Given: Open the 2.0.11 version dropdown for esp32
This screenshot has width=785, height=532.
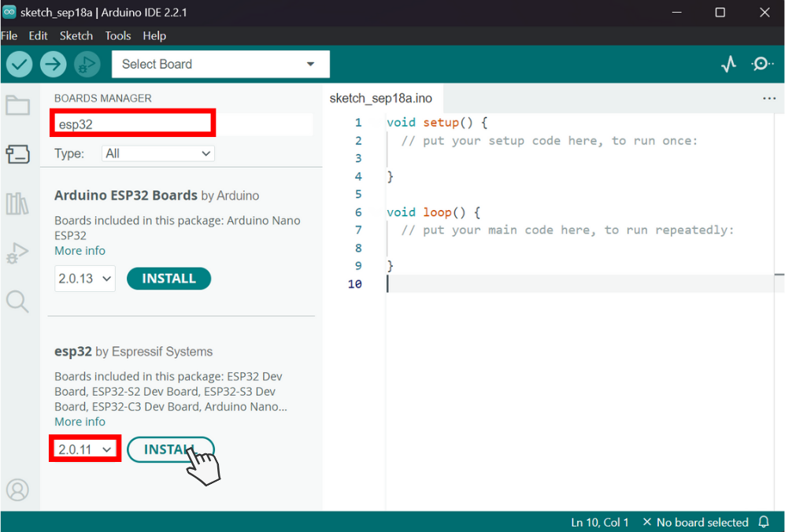Looking at the screenshot, I should tap(84, 449).
